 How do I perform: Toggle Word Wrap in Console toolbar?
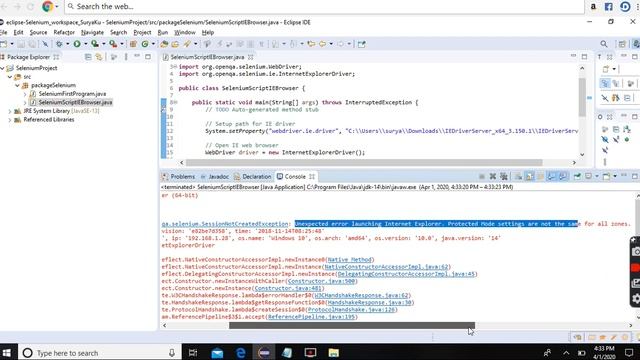pyautogui.click(x=540, y=176)
